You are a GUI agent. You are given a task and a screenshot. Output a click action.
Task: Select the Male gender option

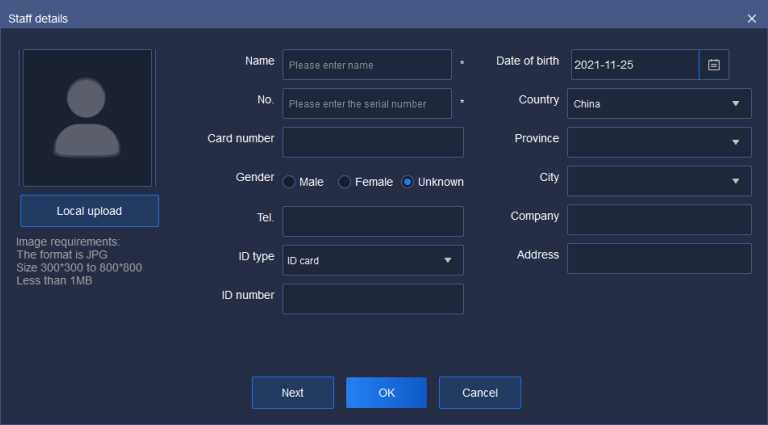tap(289, 182)
